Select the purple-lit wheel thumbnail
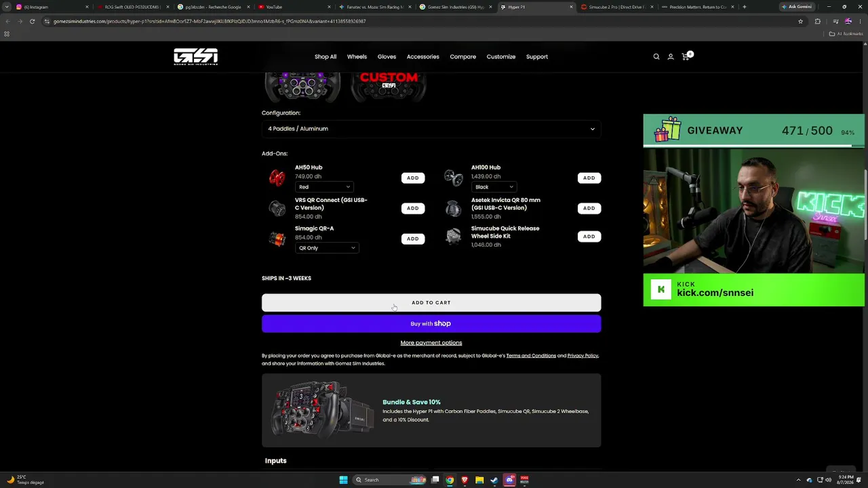Screen dimensions: 868x488 coord(302,87)
